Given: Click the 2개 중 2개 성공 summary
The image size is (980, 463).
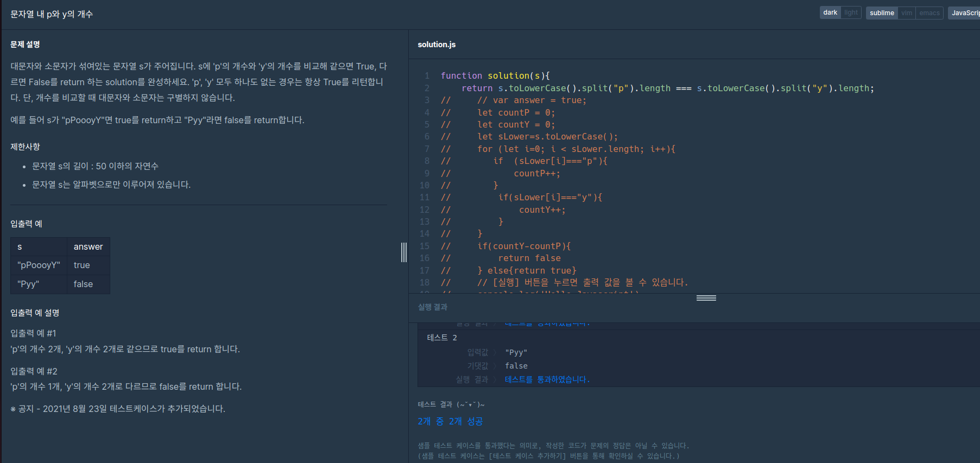Looking at the screenshot, I should pyautogui.click(x=450, y=421).
